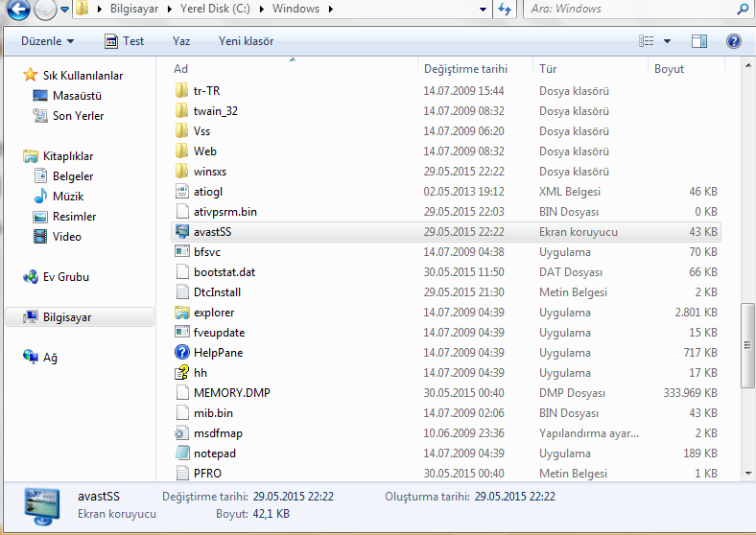The image size is (756, 535).
Task: Select the HelpPane application icon
Action: click(183, 353)
